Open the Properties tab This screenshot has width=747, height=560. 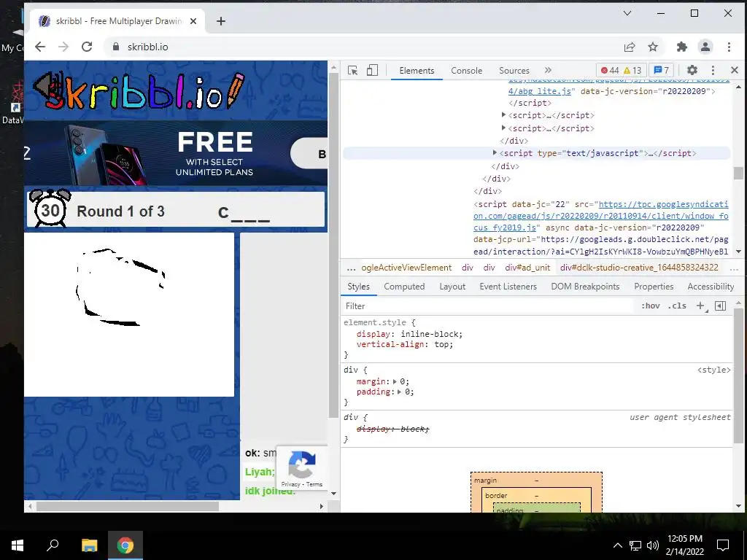[654, 286]
